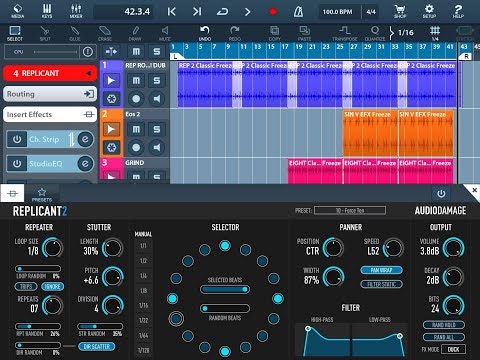The width and height of the screenshot is (480, 360).
Task: Undo the last action
Action: click(x=205, y=33)
